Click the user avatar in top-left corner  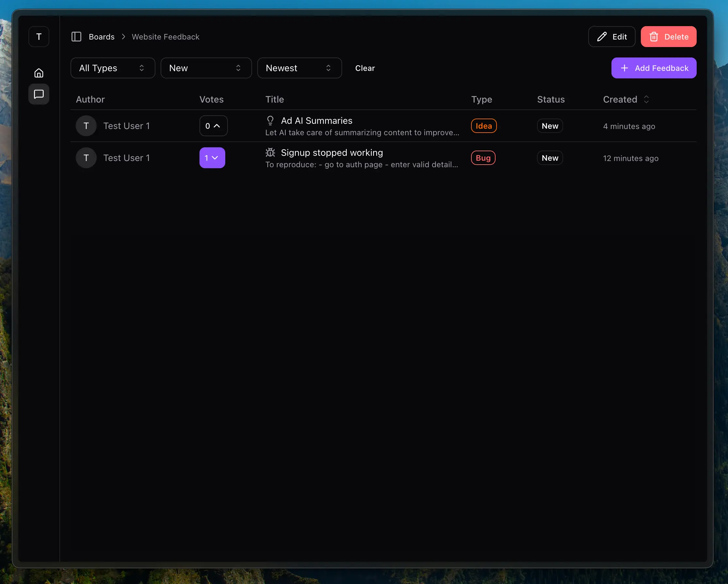pyautogui.click(x=38, y=37)
